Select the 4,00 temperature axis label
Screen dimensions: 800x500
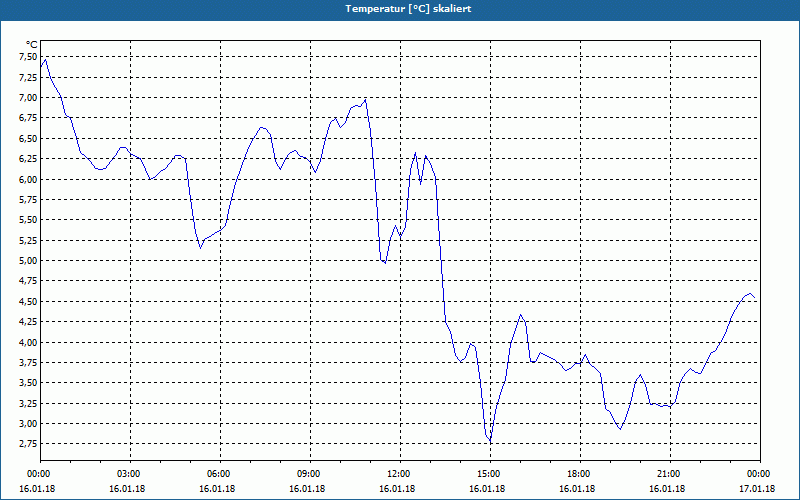coord(28,342)
